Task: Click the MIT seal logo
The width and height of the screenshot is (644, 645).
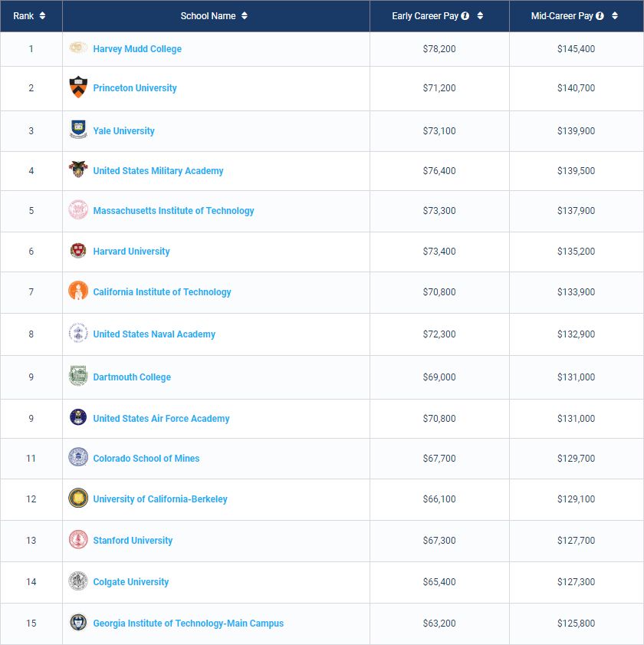Action: pos(78,209)
